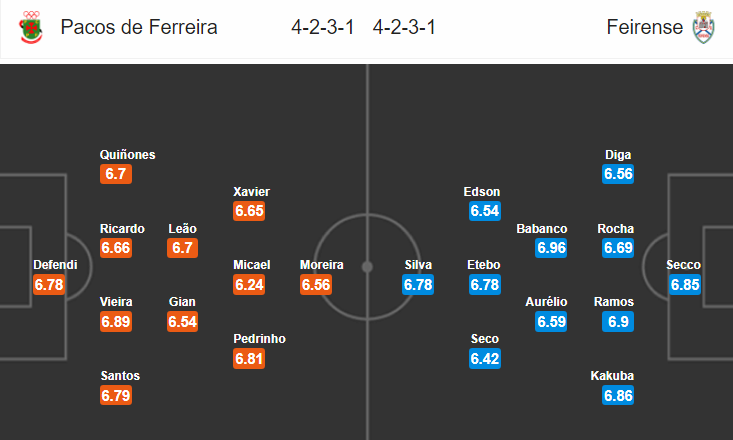Image resolution: width=733 pixels, height=440 pixels.
Task: Click the Pacos de Ferreira club crest
Action: pyautogui.click(x=31, y=27)
